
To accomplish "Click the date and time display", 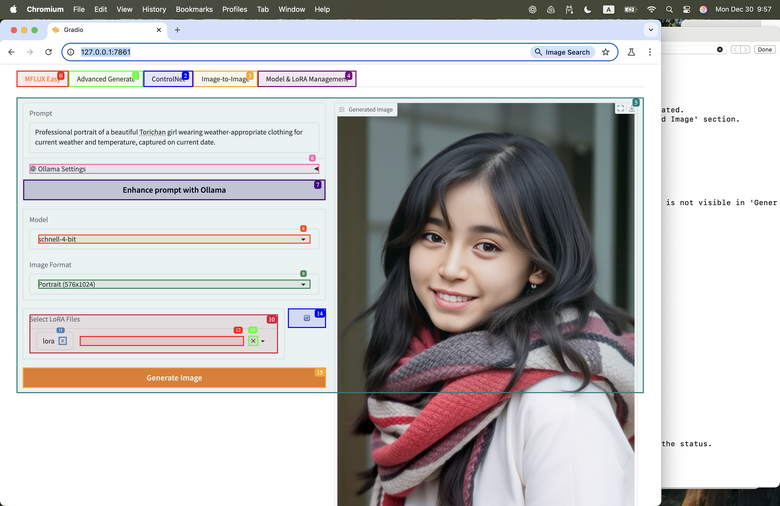I will point(743,9).
